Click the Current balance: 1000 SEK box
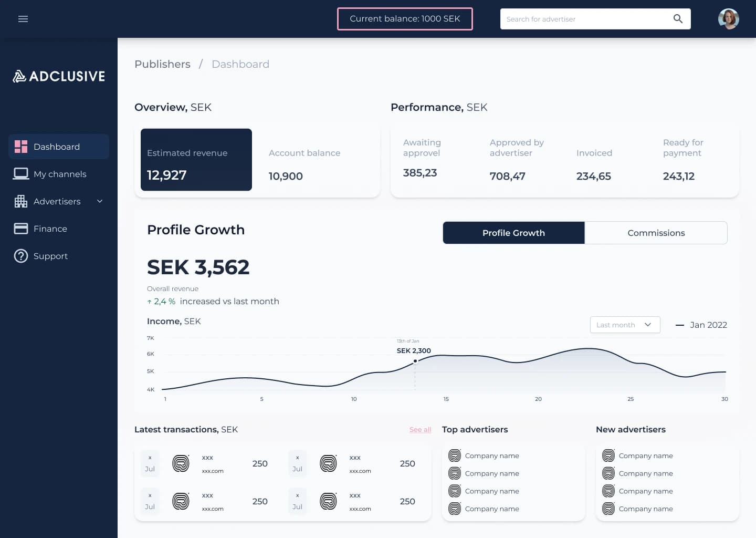The width and height of the screenshot is (756, 538). (405, 19)
